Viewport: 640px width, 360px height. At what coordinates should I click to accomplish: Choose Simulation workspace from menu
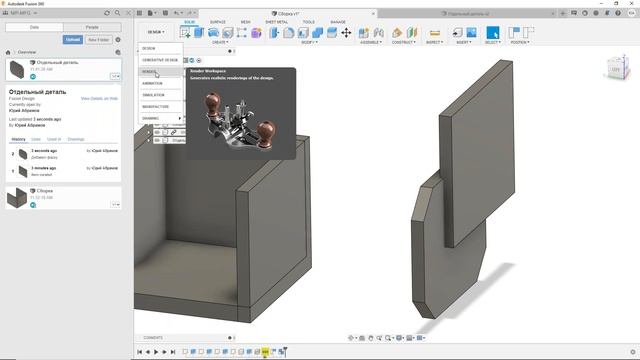(x=161, y=95)
